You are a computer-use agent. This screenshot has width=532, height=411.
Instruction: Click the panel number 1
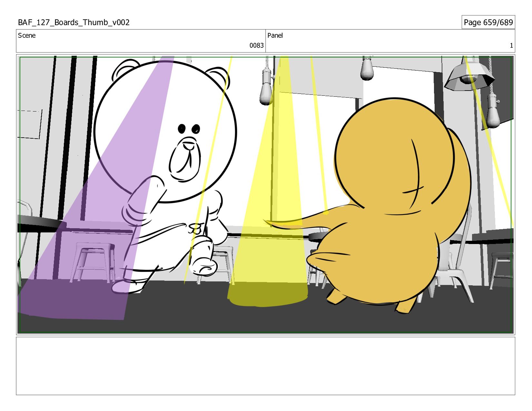click(x=511, y=45)
